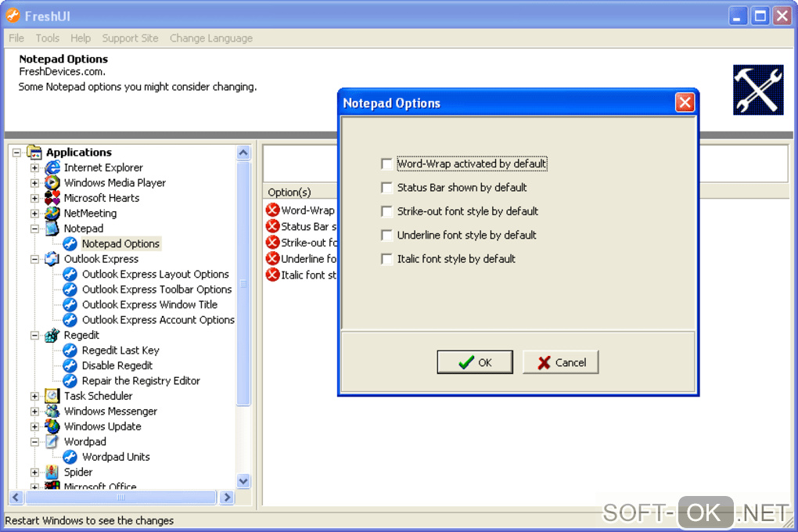The image size is (798, 532).
Task: Select the Spider solitaire icon
Action: 52,473
